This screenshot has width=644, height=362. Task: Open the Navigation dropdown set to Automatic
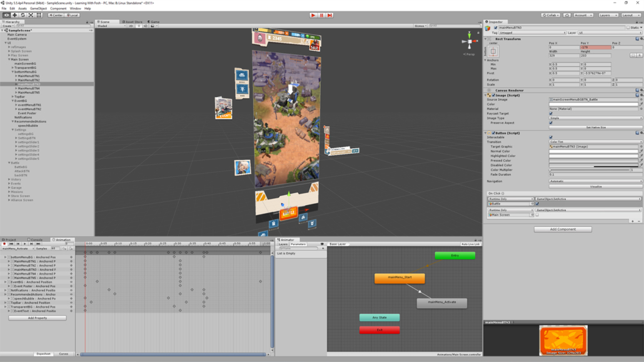click(x=595, y=181)
